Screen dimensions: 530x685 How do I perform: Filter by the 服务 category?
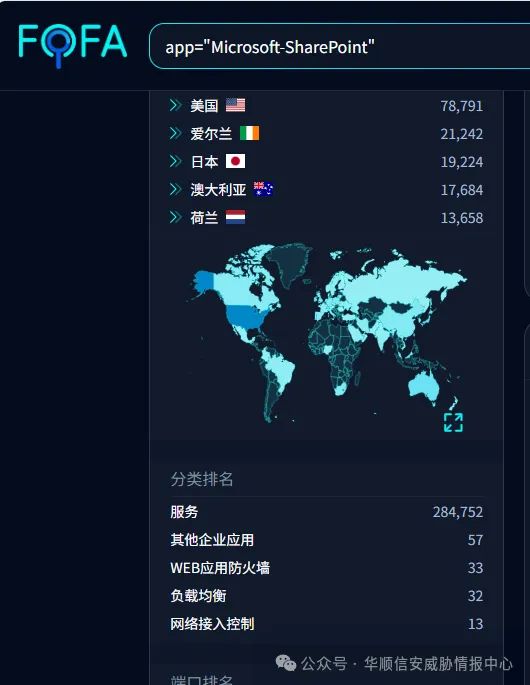(184, 512)
